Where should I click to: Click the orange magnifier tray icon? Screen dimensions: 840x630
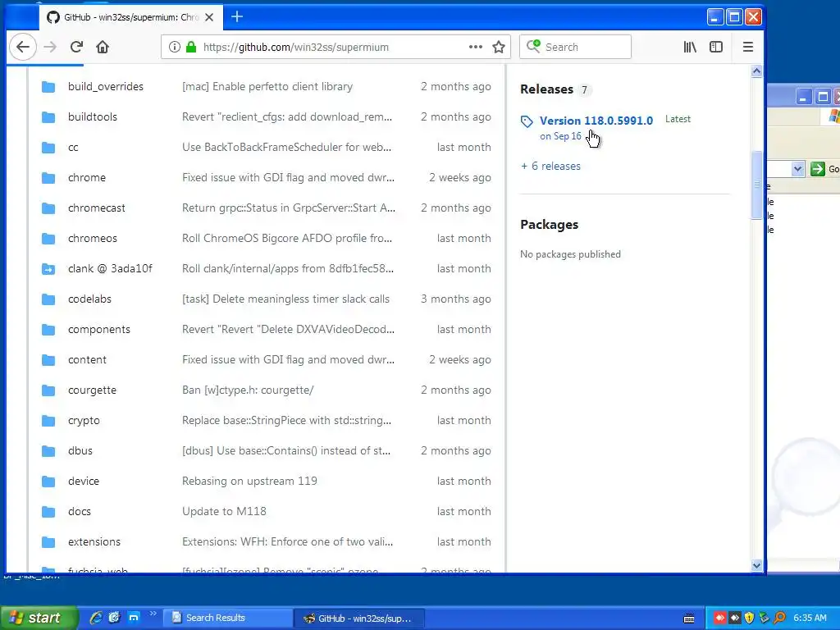tap(779, 619)
